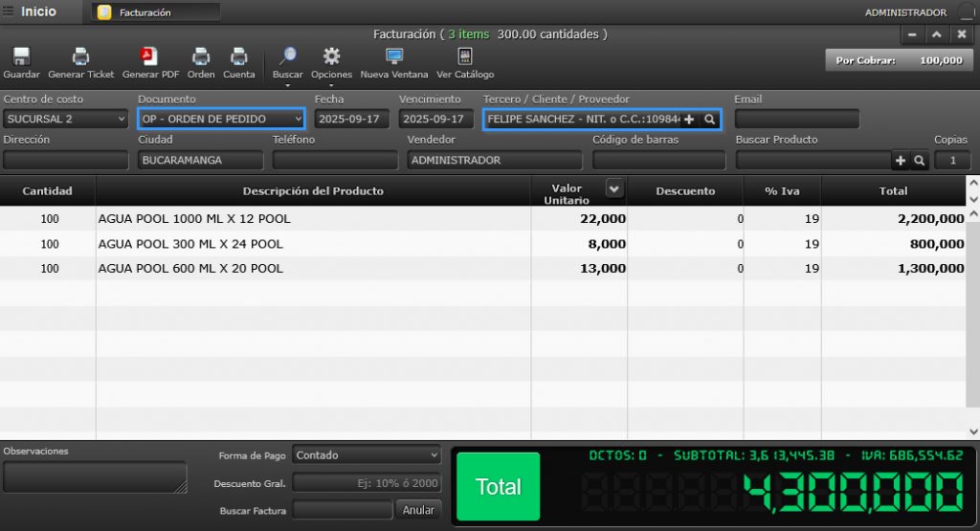Open the Opciones gear menu
Viewport: 980px width, 531px height.
331,57
